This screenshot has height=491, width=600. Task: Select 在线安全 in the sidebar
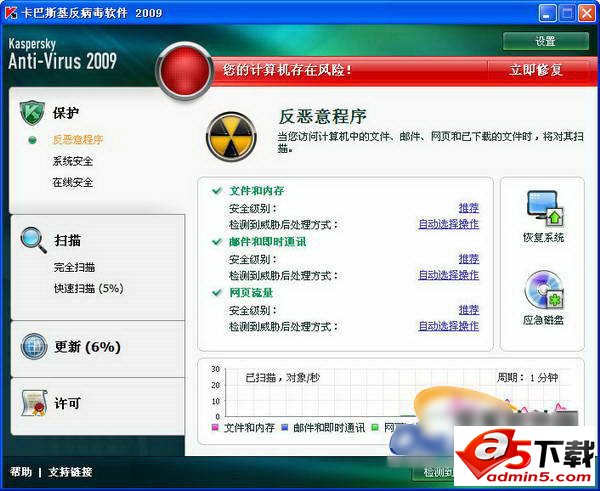73,182
